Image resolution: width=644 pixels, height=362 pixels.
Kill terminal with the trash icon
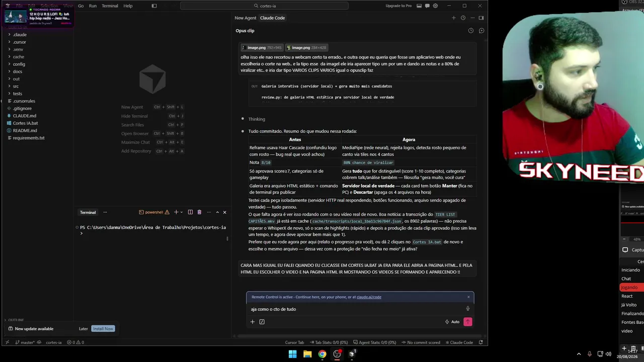(x=199, y=212)
